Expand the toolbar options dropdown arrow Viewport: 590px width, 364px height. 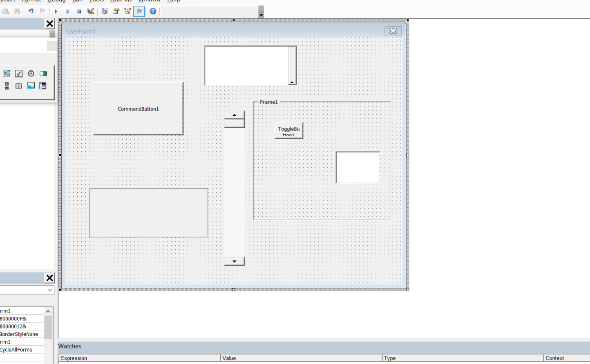click(x=261, y=14)
